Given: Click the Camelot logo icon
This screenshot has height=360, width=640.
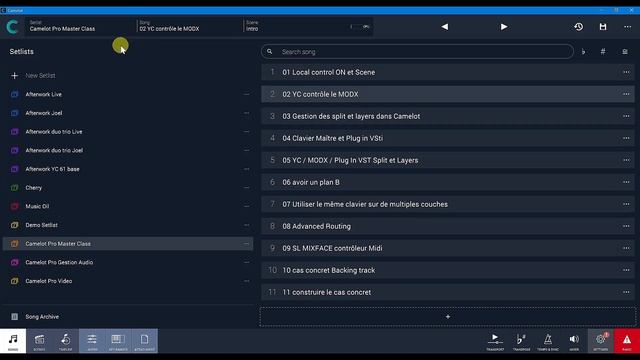Looking at the screenshot, I should tap(12, 27).
